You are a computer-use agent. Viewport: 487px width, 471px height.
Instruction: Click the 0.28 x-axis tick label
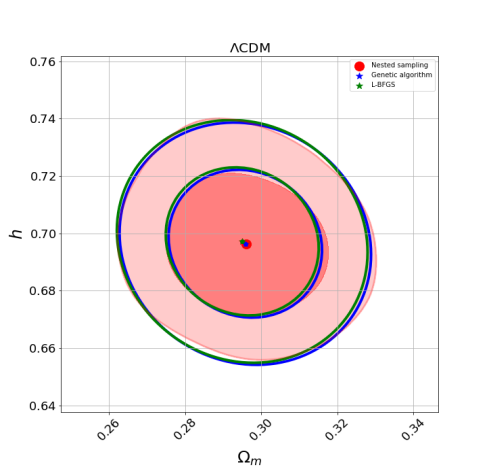(185, 430)
